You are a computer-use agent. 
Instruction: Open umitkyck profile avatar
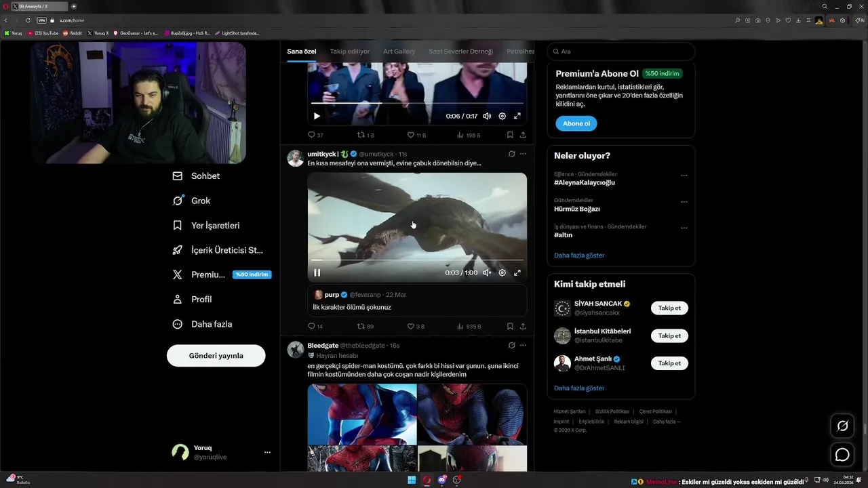tap(295, 158)
